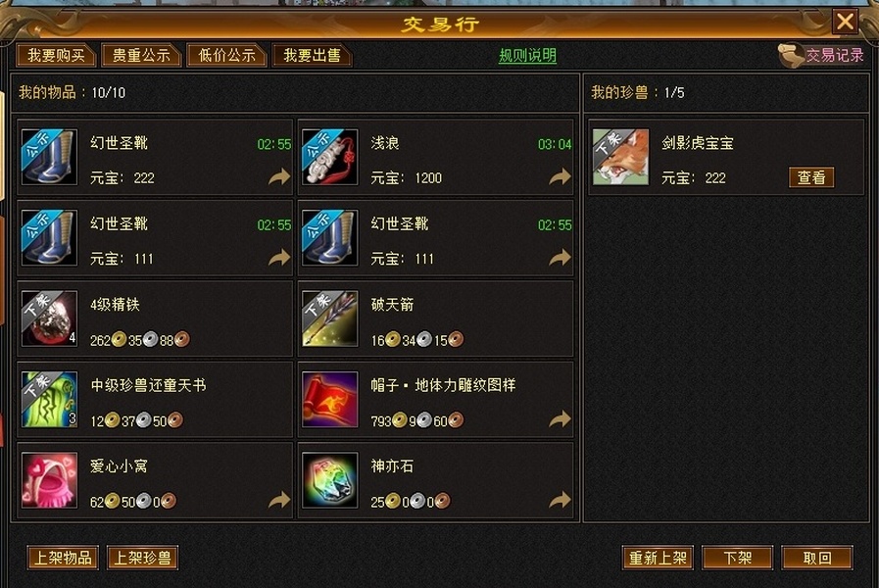Click the 上架物品 button
The height and width of the screenshot is (588, 879).
[63, 558]
